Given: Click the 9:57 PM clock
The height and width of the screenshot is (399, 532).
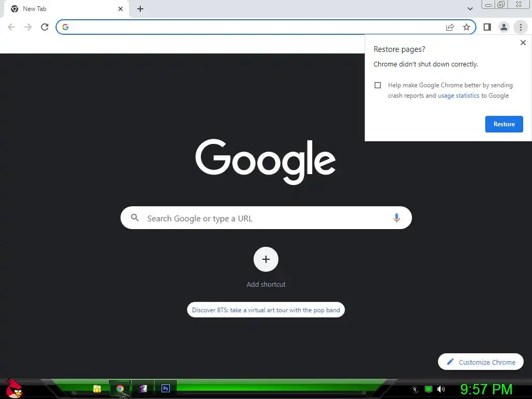Looking at the screenshot, I should 486,389.
